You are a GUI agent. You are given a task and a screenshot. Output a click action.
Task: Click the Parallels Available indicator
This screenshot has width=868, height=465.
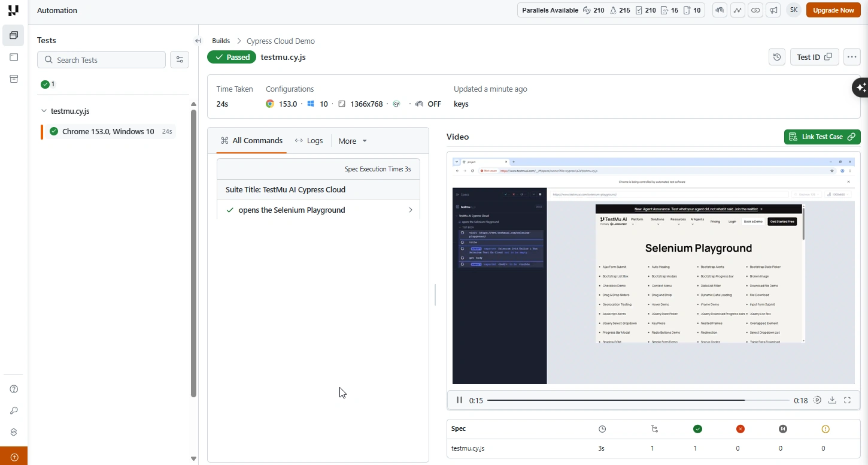611,10
